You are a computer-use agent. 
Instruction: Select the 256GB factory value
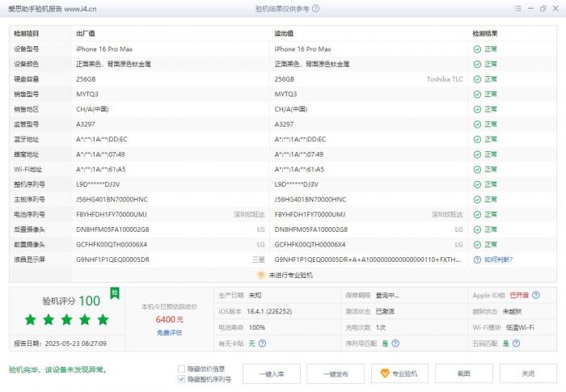point(86,79)
